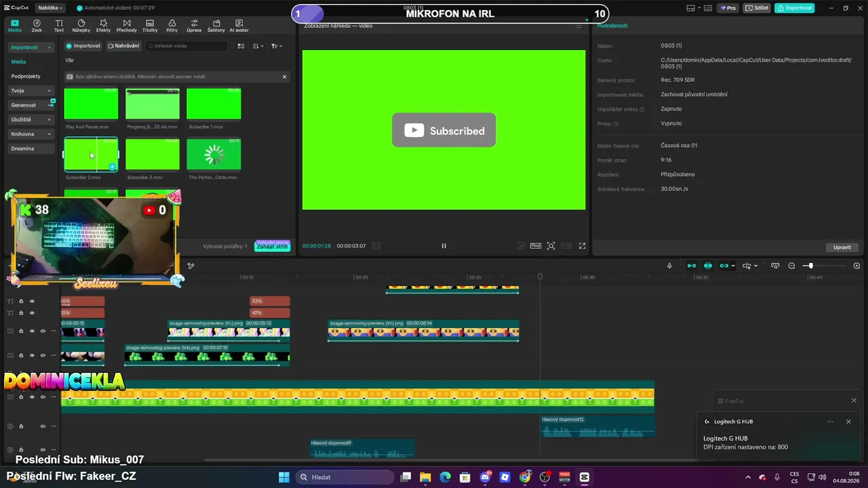
Task: Open the Titulky captions tab
Action: (x=150, y=26)
